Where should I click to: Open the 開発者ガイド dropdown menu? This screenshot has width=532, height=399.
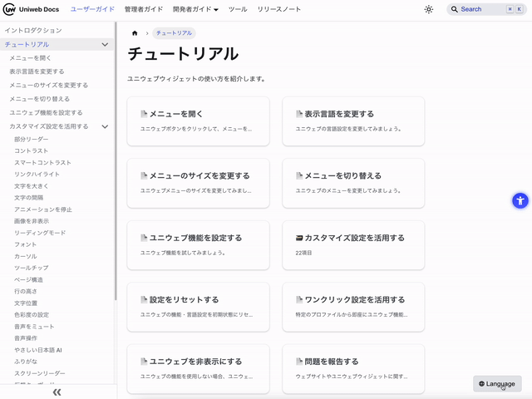[195, 9]
